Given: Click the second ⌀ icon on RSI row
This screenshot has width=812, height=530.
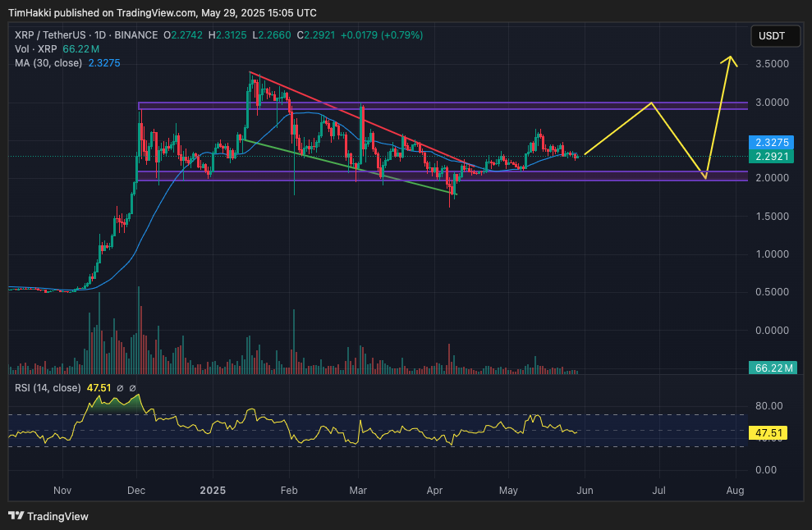Looking at the screenshot, I should pyautogui.click(x=132, y=387).
